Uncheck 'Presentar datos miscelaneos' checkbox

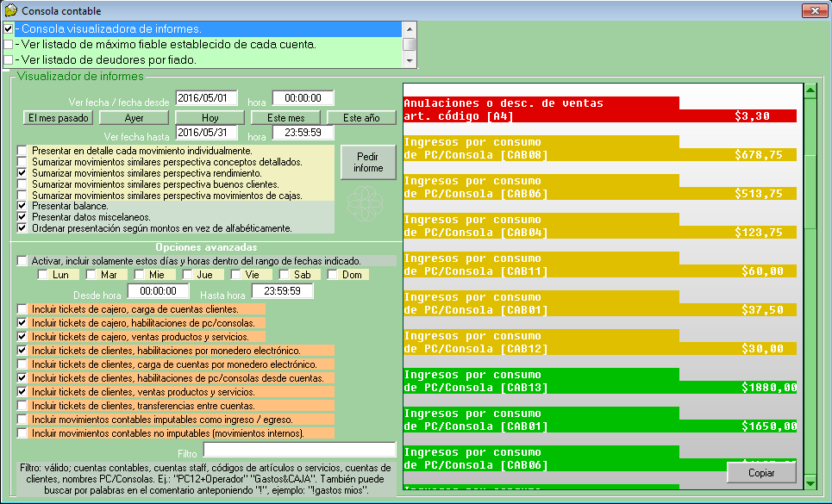(22, 217)
